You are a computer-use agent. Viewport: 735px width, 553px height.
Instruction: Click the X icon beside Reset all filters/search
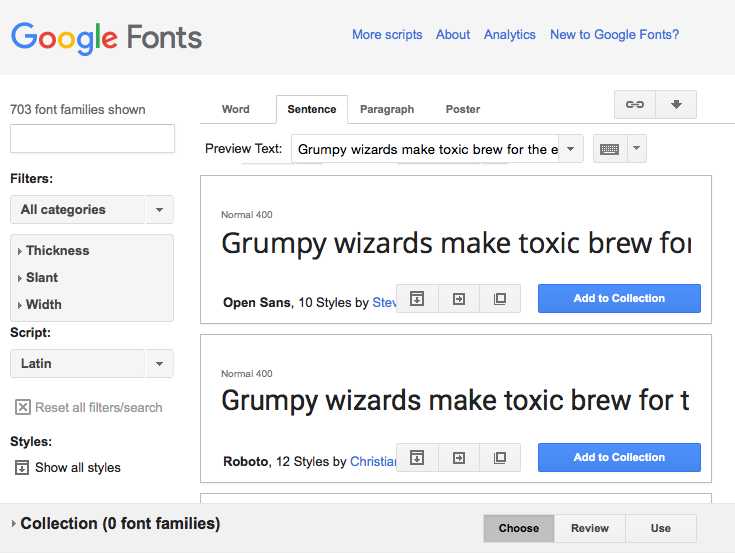(x=22, y=407)
